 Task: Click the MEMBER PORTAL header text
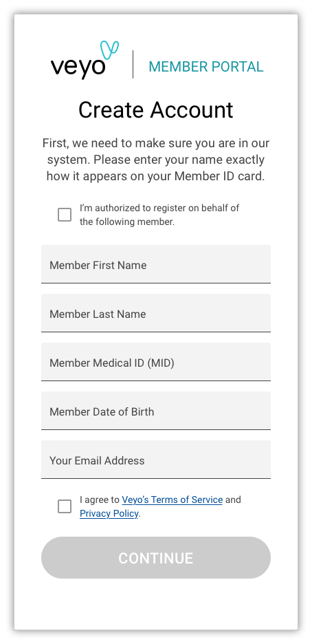(205, 67)
